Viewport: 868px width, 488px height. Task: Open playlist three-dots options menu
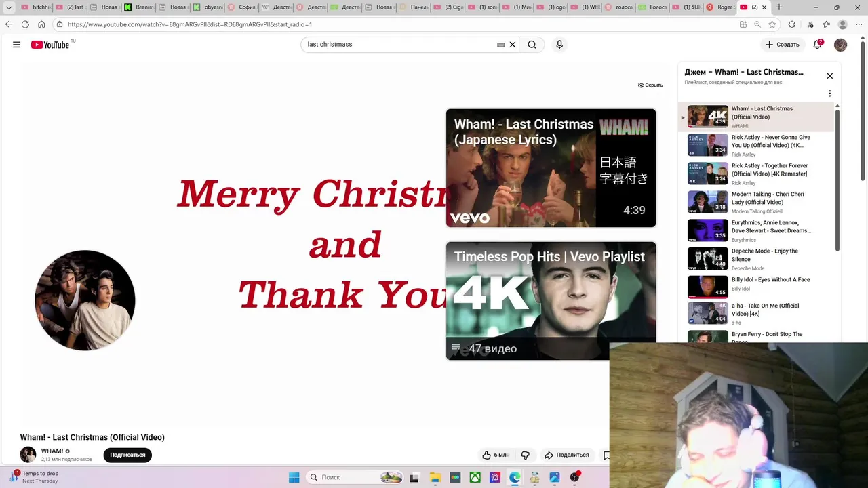pos(829,94)
